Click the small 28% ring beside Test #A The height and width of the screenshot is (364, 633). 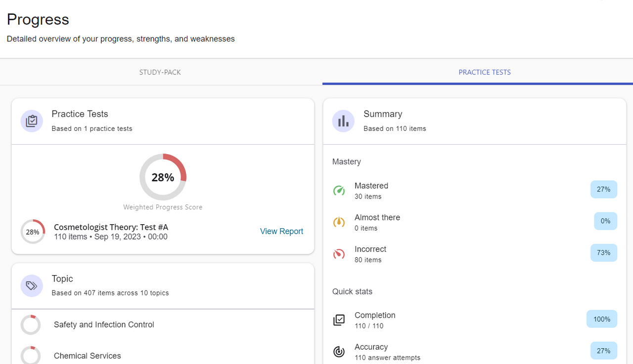[x=33, y=232]
